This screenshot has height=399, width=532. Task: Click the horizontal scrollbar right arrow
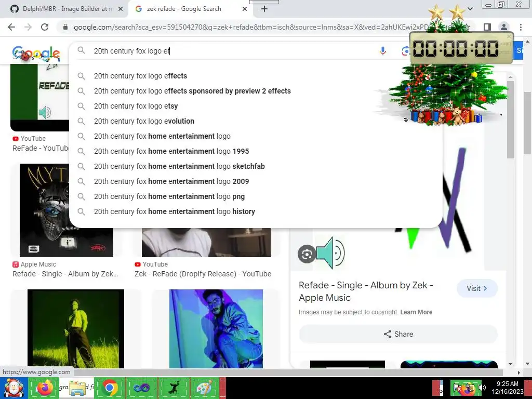click(519, 373)
